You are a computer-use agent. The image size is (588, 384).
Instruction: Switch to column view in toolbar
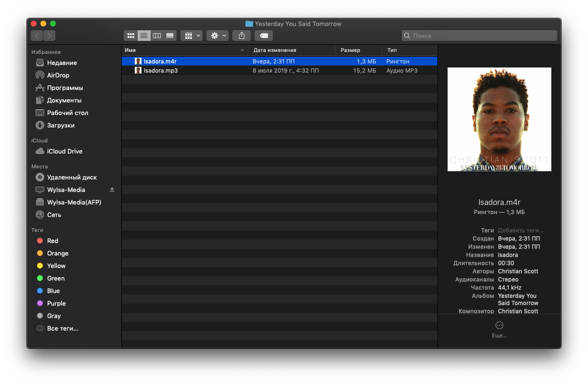pos(156,36)
